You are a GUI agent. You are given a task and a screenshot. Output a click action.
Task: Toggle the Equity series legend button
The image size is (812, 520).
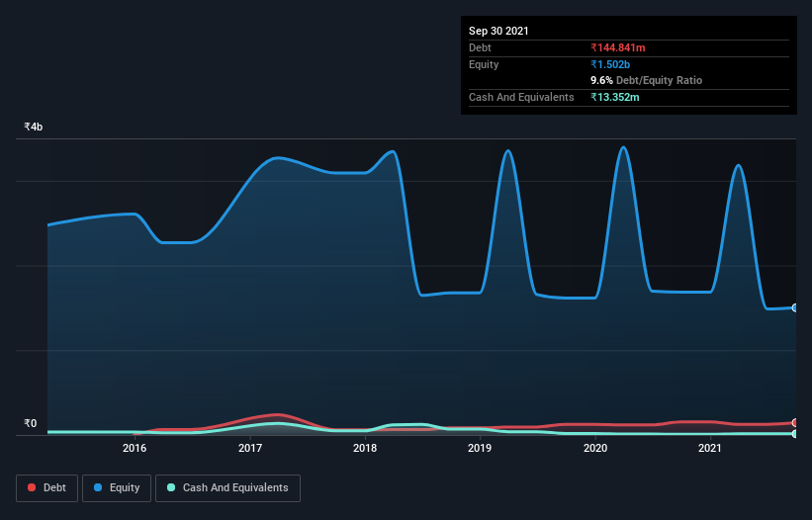click(x=117, y=488)
